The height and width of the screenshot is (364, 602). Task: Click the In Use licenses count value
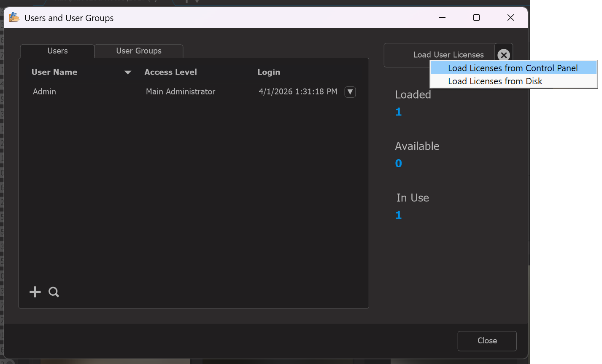point(399,215)
